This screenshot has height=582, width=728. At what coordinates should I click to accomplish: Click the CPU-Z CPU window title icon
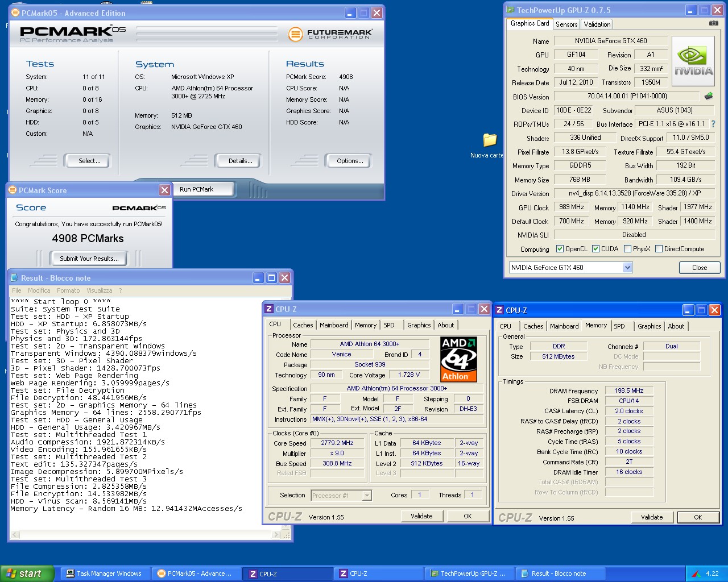pyautogui.click(x=270, y=309)
